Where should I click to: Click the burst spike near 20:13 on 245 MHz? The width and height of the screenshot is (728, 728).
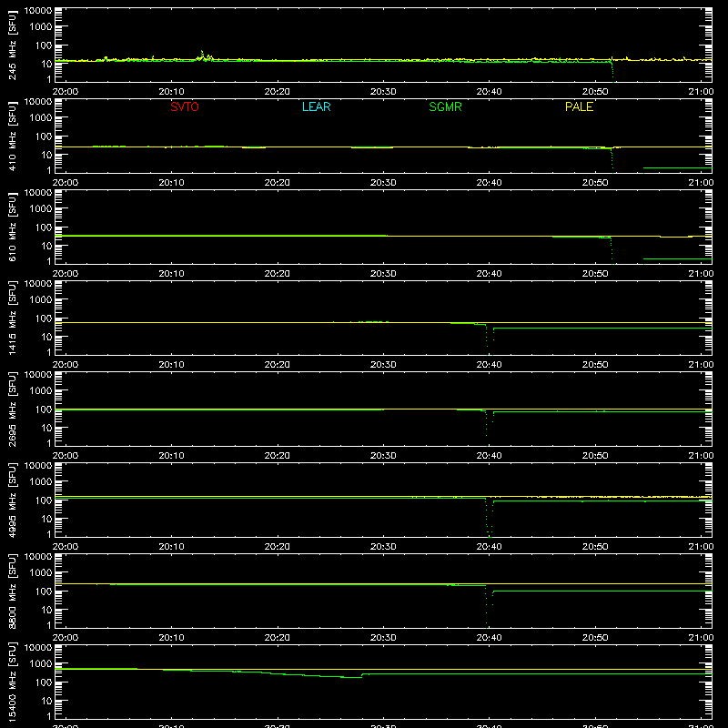point(202,55)
